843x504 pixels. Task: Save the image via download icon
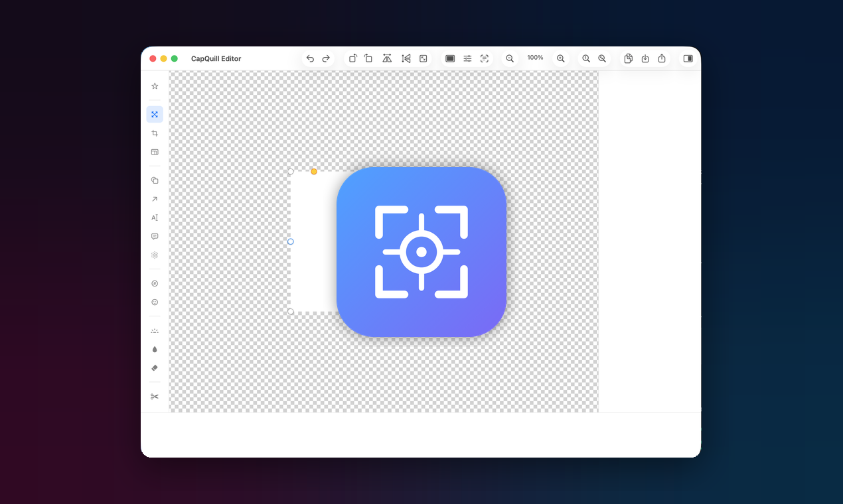(645, 58)
